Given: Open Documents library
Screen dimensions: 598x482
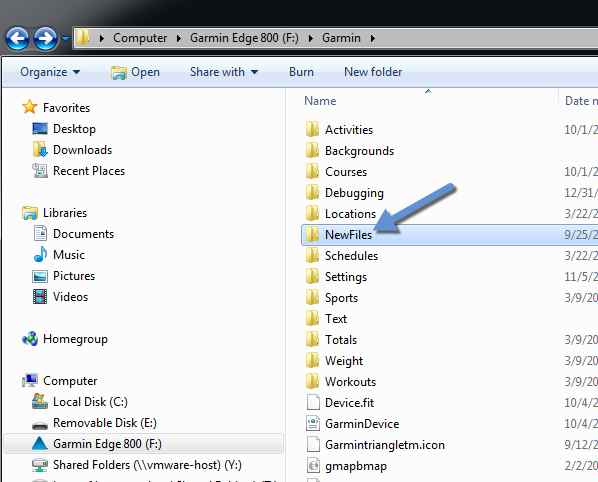Looking at the screenshot, I should (84, 234).
